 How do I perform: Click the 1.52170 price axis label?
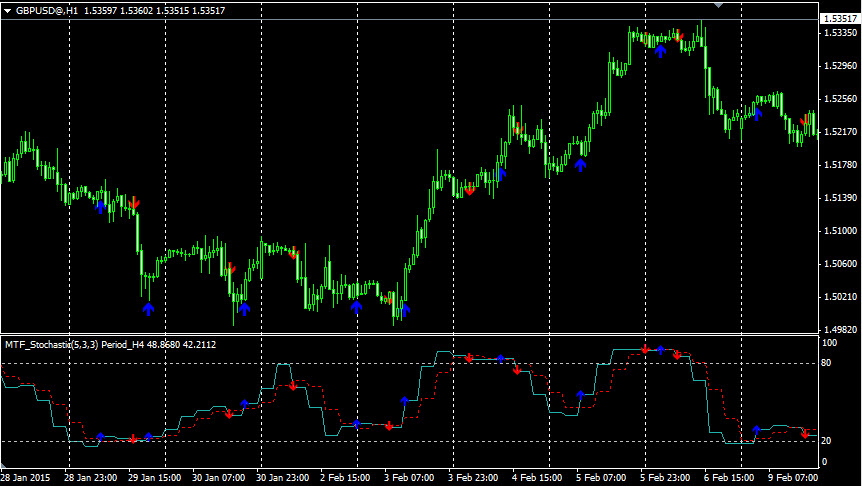[840, 132]
